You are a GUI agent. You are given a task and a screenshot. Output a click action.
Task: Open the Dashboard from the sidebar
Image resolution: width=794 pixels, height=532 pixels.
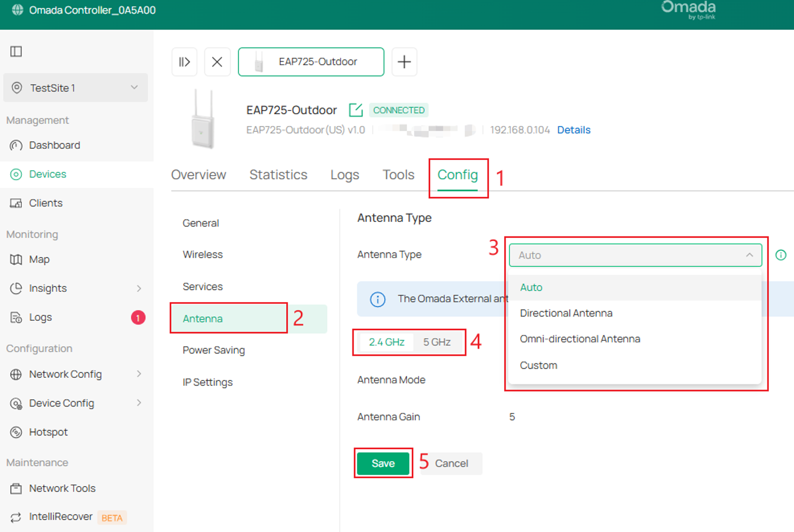click(x=54, y=145)
